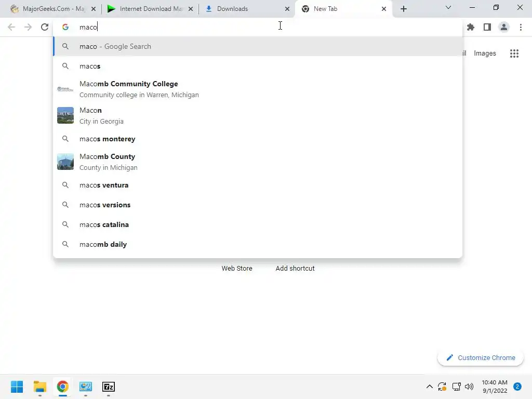Open the clock showing 10:40 AM
Image resolution: width=532 pixels, height=399 pixels.
click(x=495, y=387)
